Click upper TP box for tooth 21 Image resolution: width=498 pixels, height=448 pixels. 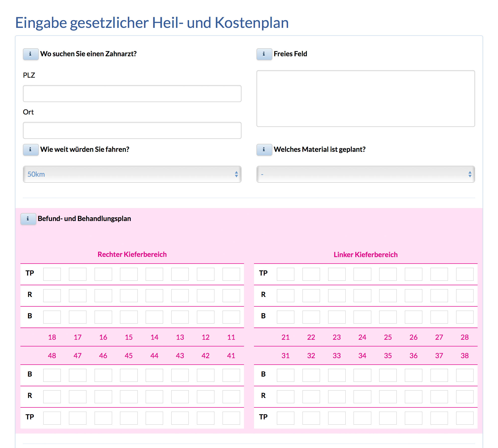tap(286, 274)
